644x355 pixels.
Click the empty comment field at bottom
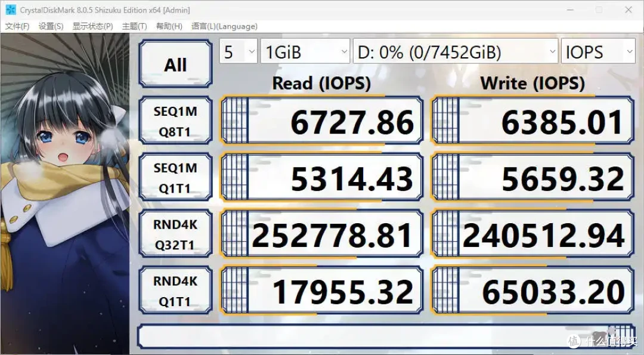pyautogui.click(x=386, y=336)
